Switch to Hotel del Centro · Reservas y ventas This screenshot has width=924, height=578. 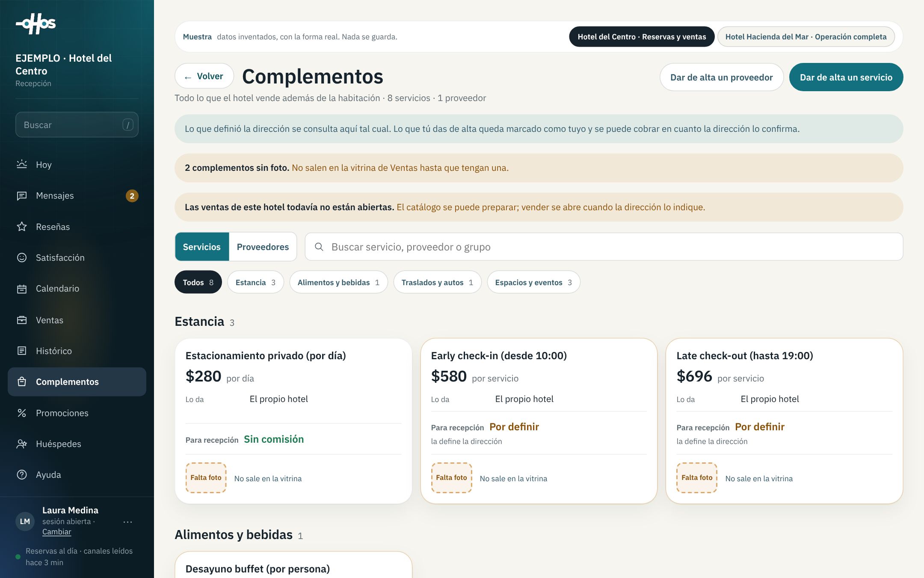[x=642, y=37]
